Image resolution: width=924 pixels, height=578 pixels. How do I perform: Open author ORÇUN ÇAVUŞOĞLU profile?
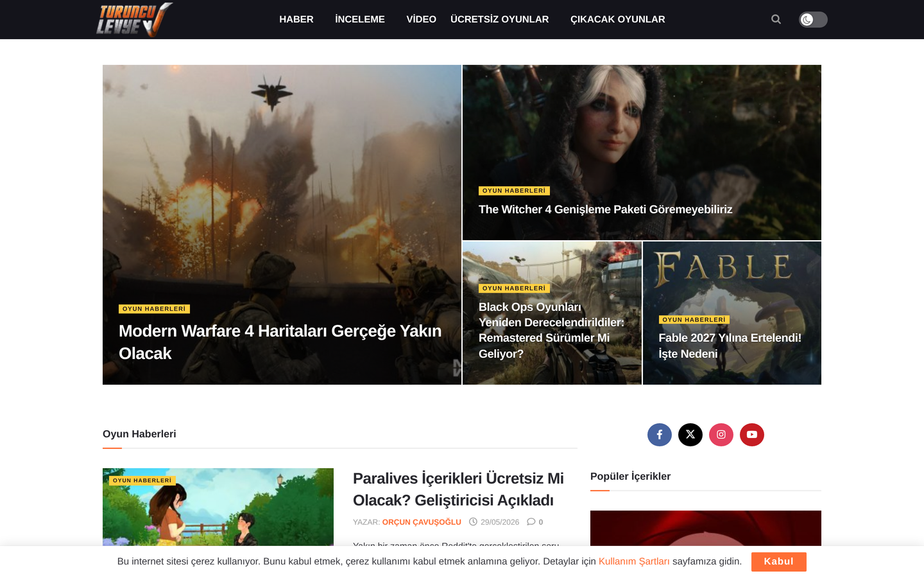point(422,522)
